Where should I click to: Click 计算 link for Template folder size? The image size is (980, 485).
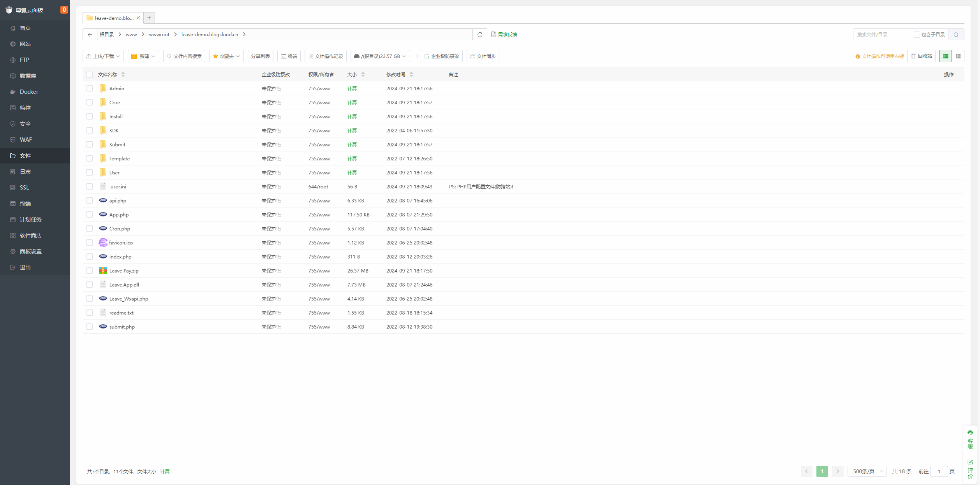pyautogui.click(x=352, y=159)
